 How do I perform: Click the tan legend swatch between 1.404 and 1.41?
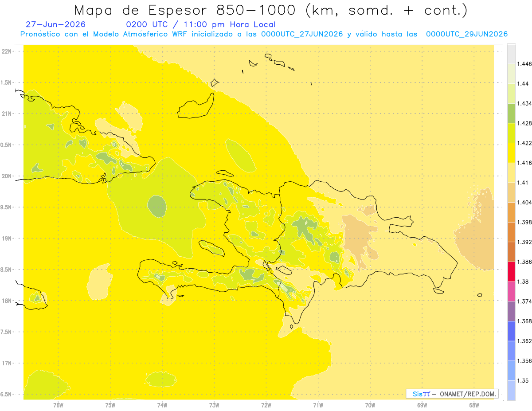(511, 192)
